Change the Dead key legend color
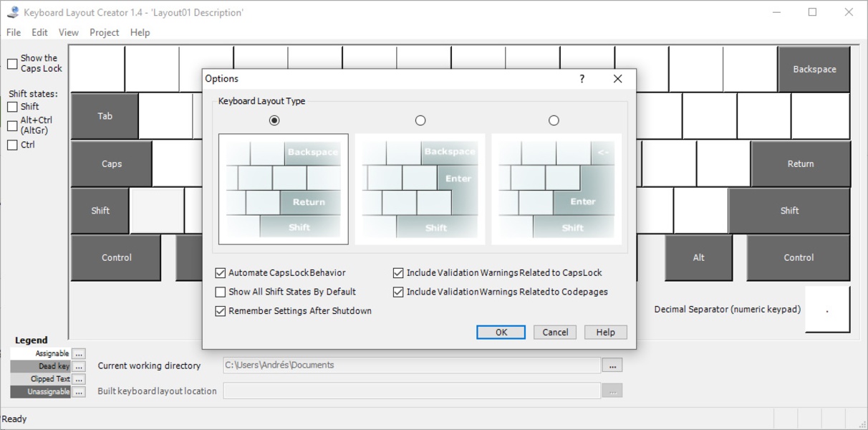The height and width of the screenshot is (430, 868). (79, 366)
